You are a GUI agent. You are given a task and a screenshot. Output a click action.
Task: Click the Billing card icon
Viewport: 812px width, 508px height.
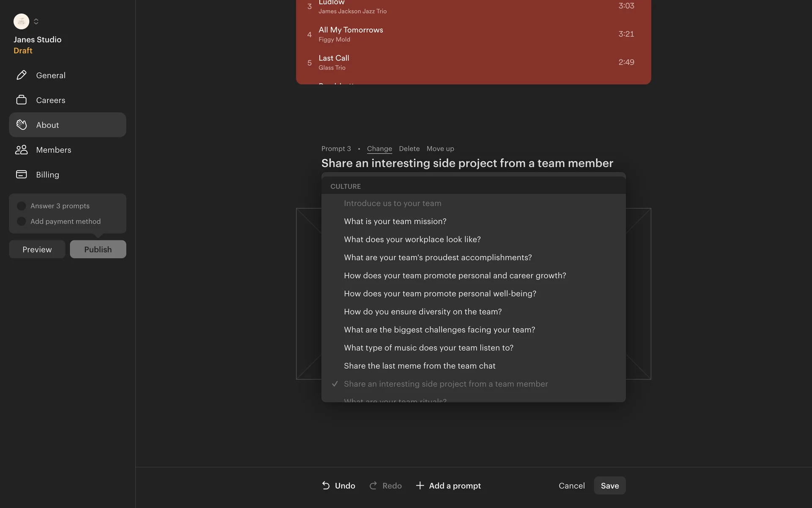[x=21, y=174]
